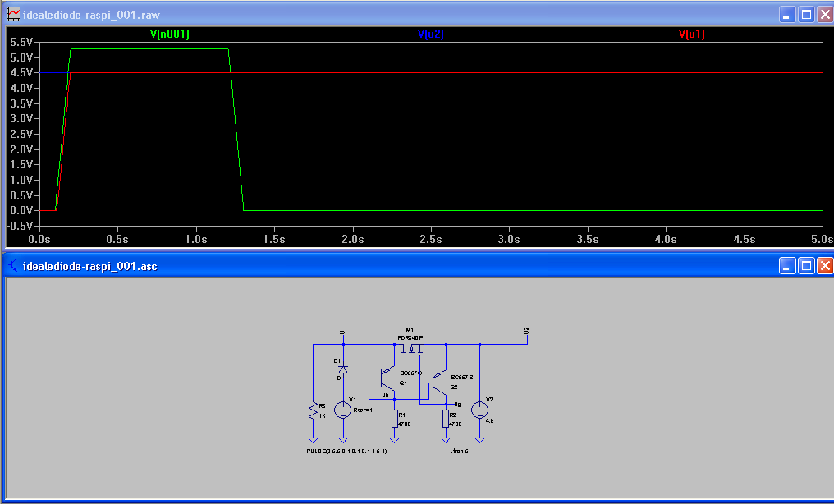Select the green V(n001) trace label
Viewport: 834px width, 504px height.
click(x=170, y=34)
